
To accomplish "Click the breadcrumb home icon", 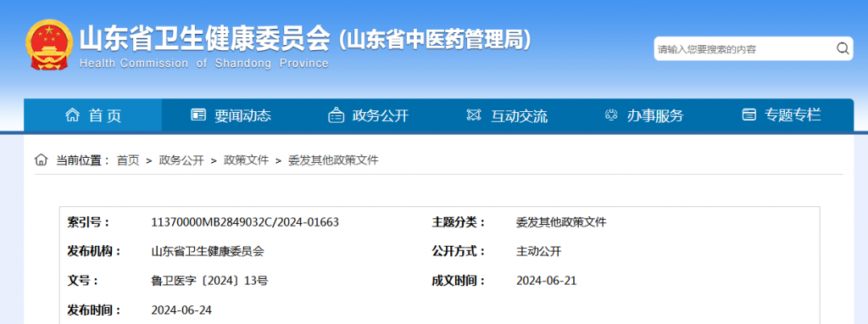I will pyautogui.click(x=41, y=160).
